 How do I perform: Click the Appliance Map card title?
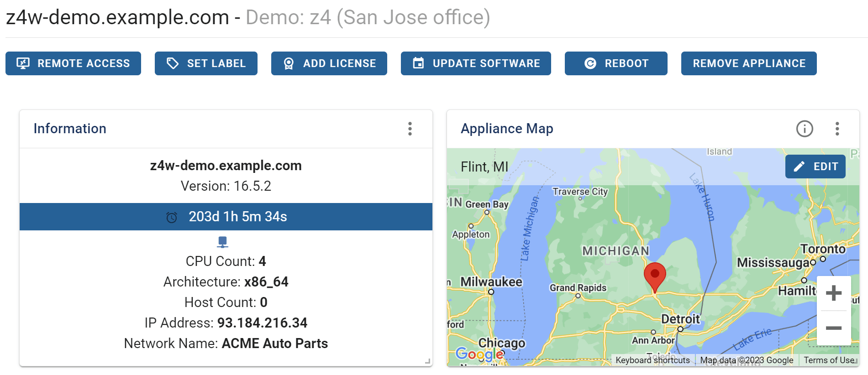(x=507, y=129)
